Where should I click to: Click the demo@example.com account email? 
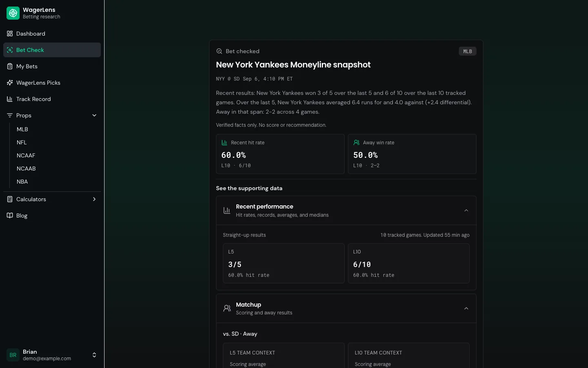point(47,359)
